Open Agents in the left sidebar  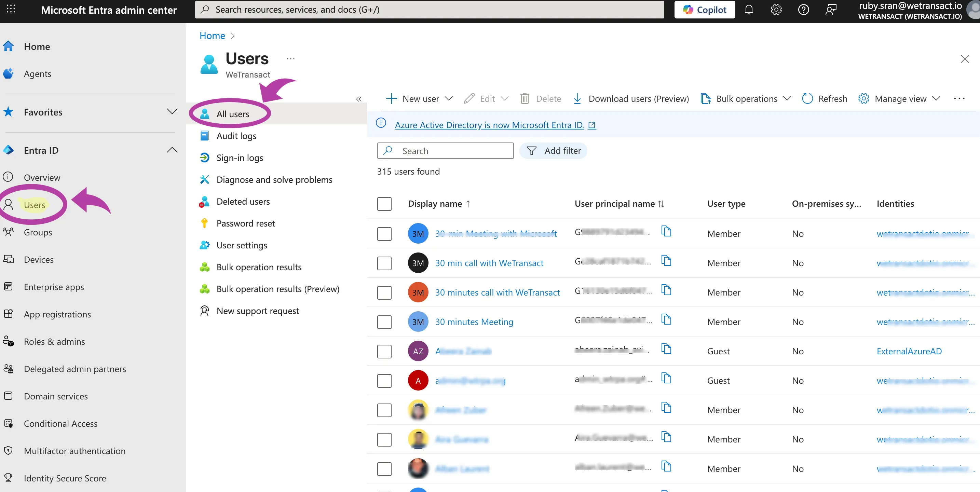click(37, 74)
